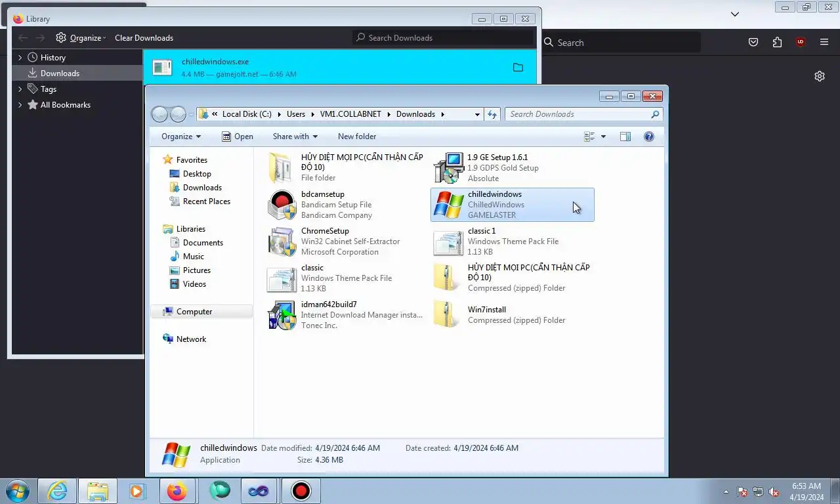840x504 pixels.
Task: Select the 1.9 GE Setup 1.6.1 icon
Action: tap(449, 168)
